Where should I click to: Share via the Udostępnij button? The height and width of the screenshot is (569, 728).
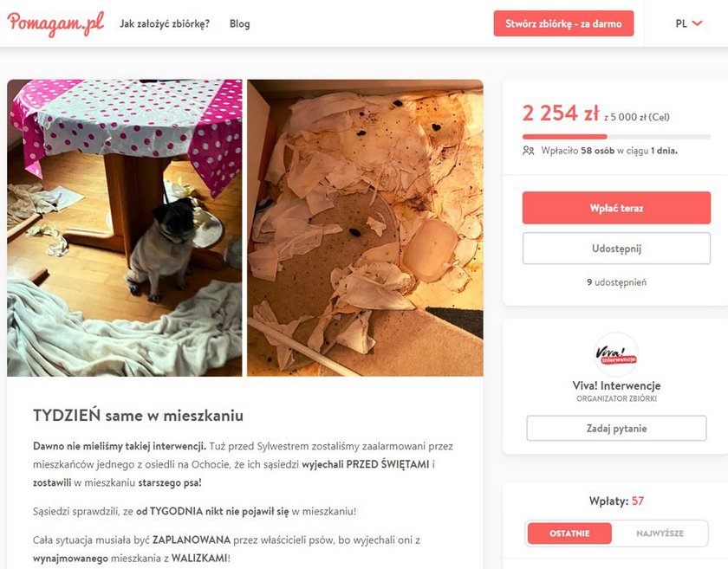(x=616, y=249)
